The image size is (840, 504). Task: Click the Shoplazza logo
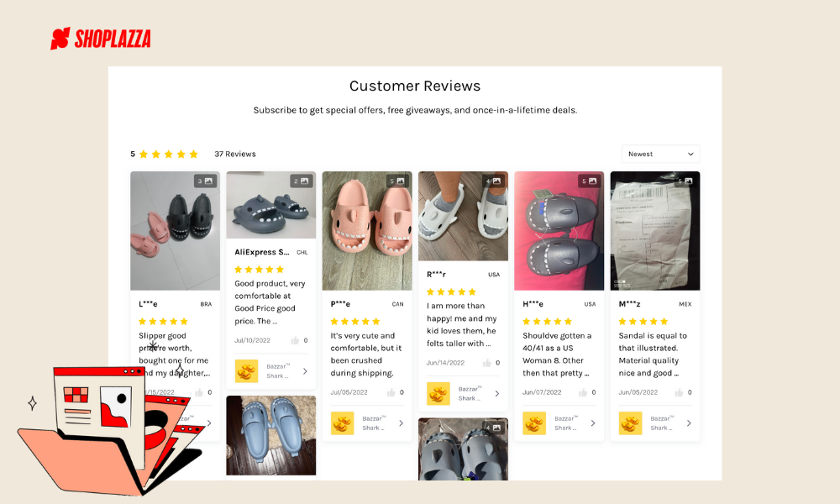click(x=100, y=39)
